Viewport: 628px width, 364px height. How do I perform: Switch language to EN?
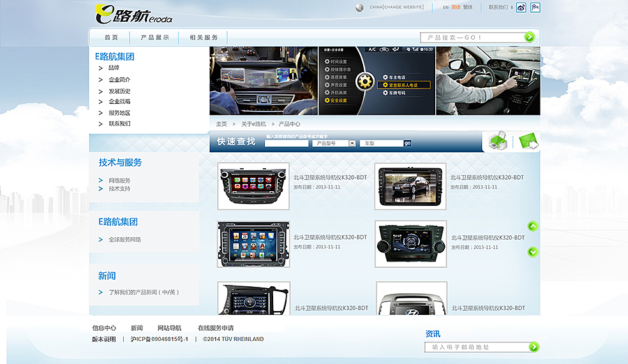click(x=445, y=7)
